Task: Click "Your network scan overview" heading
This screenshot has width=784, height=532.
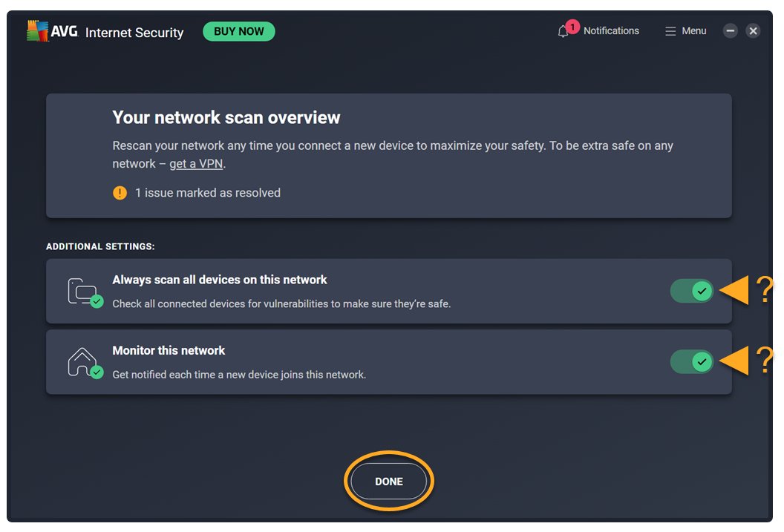Action: tap(226, 118)
